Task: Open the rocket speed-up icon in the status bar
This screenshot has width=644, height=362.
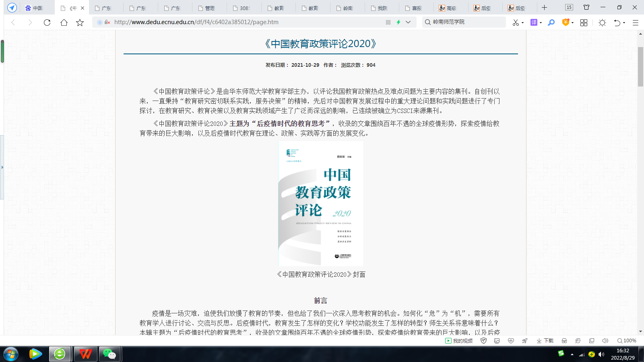Action: point(524,341)
